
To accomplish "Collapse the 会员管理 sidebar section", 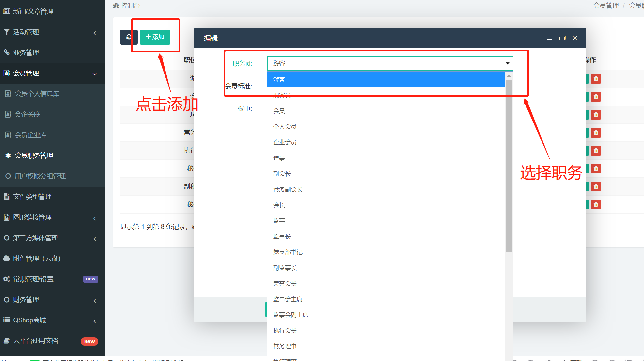I will coord(95,74).
